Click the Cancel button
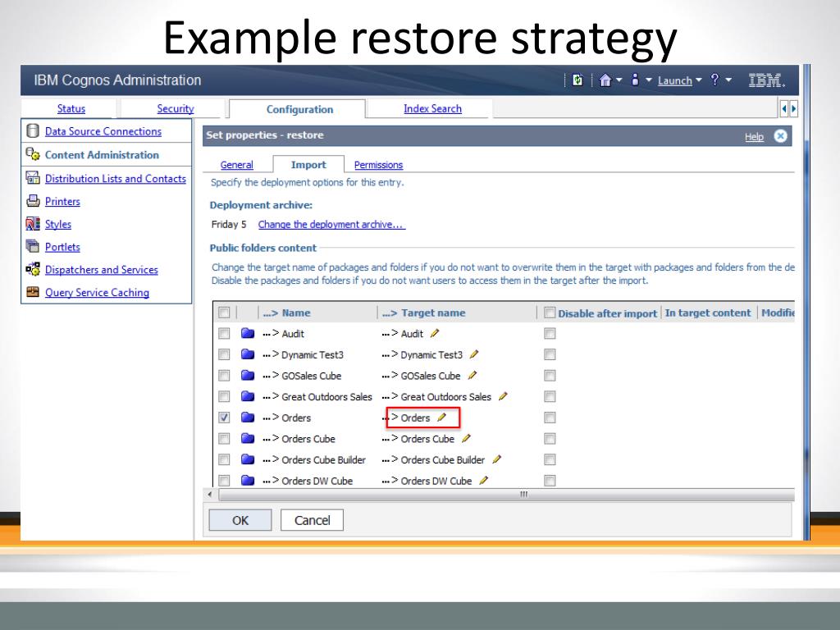Screen dimensions: 840x630 point(312,520)
